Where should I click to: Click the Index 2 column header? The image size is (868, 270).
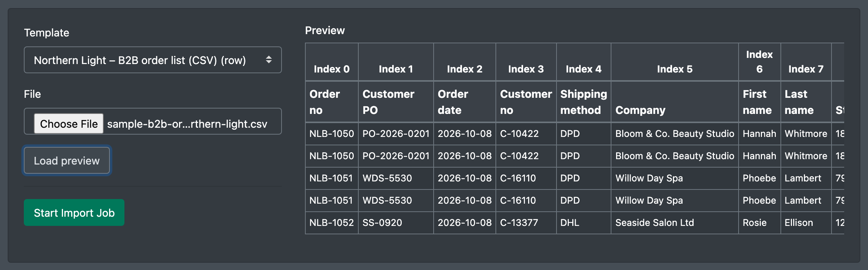[x=465, y=62]
